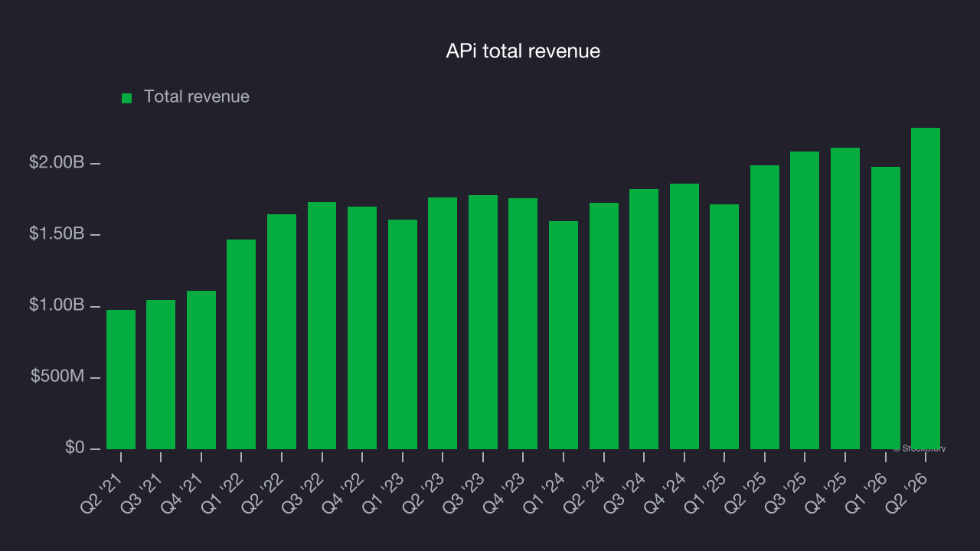Screen dimensions: 980x551
Task: Click the $500M y-axis label
Action: pyautogui.click(x=57, y=377)
